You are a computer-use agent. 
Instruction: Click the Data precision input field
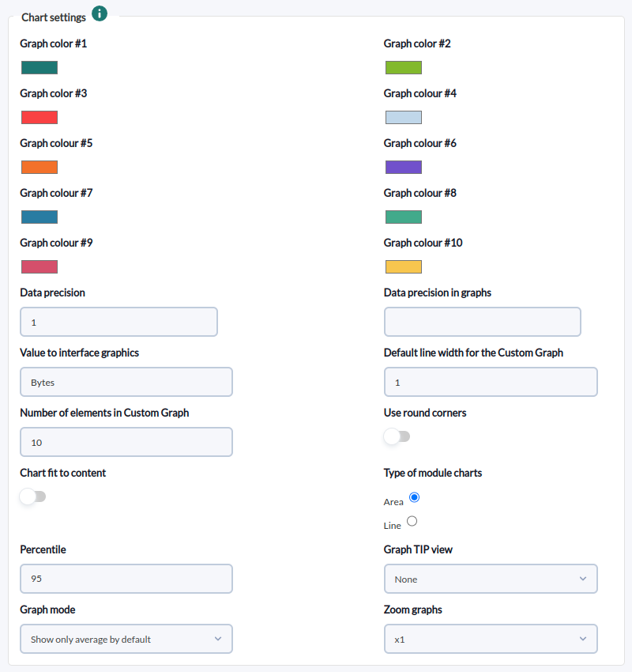click(118, 322)
